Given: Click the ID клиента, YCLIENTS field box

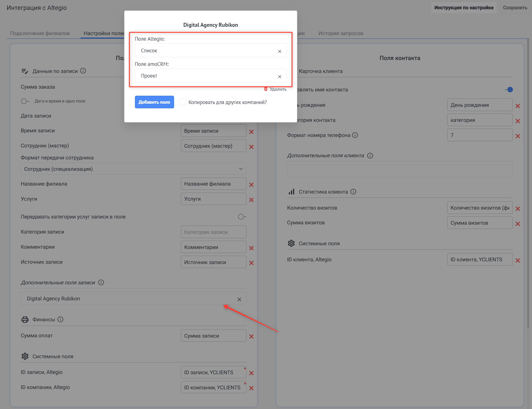Looking at the screenshot, I should 480,259.
